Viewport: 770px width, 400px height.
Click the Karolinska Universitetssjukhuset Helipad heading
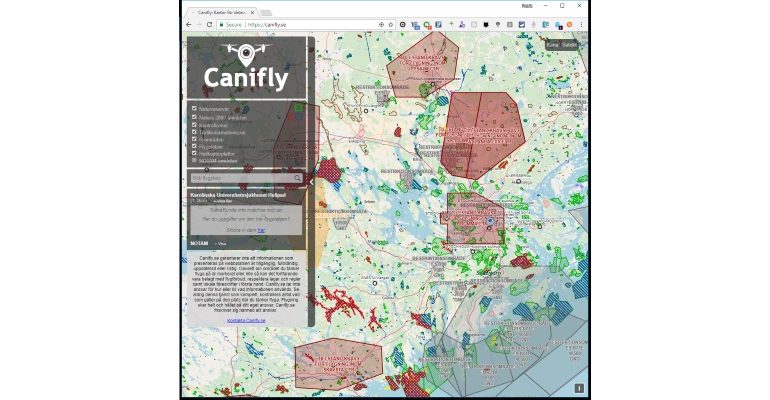(238, 195)
